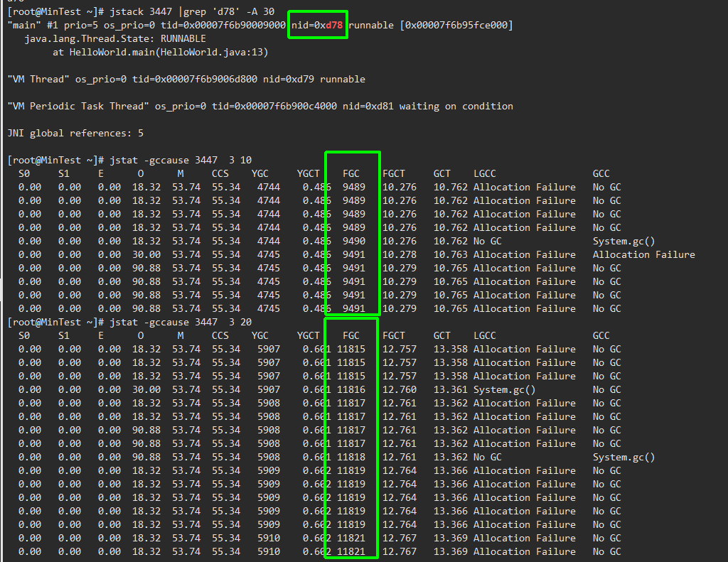728x562 pixels.
Task: Click GCT header of the first jstat output
Action: point(442,173)
